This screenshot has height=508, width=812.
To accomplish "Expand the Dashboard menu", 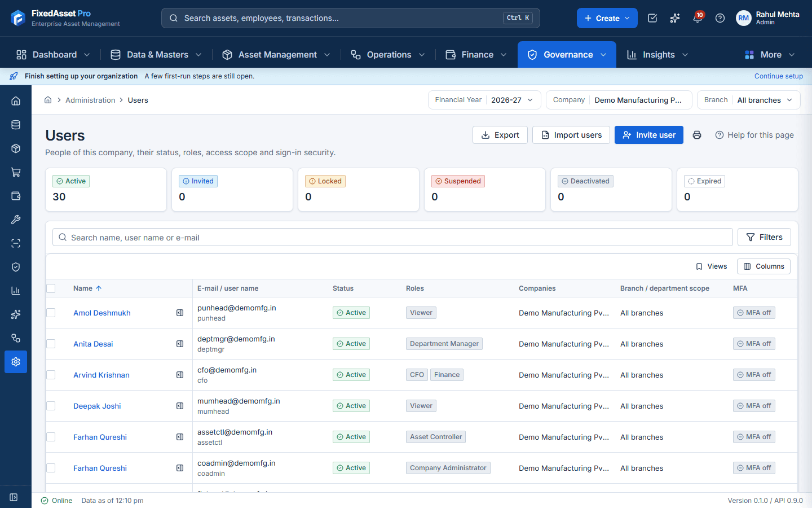I will (x=53, y=55).
